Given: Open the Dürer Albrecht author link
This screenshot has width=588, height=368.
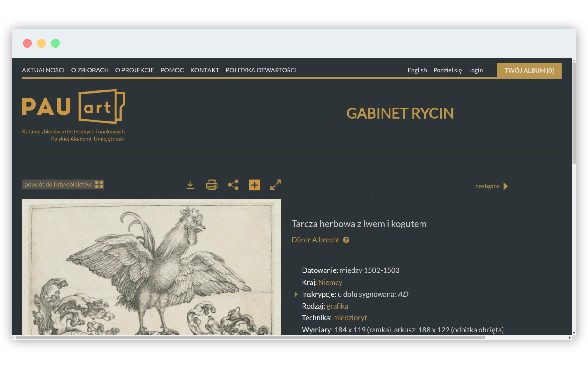Looking at the screenshot, I should pos(315,240).
